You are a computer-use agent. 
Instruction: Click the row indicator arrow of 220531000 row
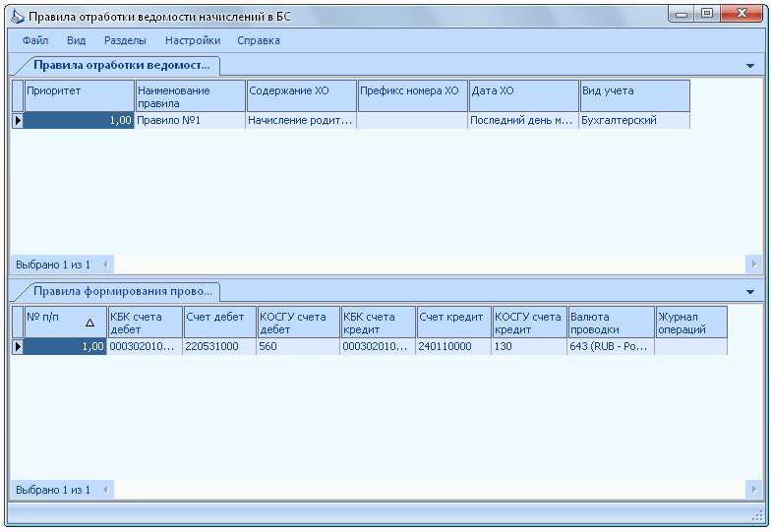pyautogui.click(x=18, y=346)
